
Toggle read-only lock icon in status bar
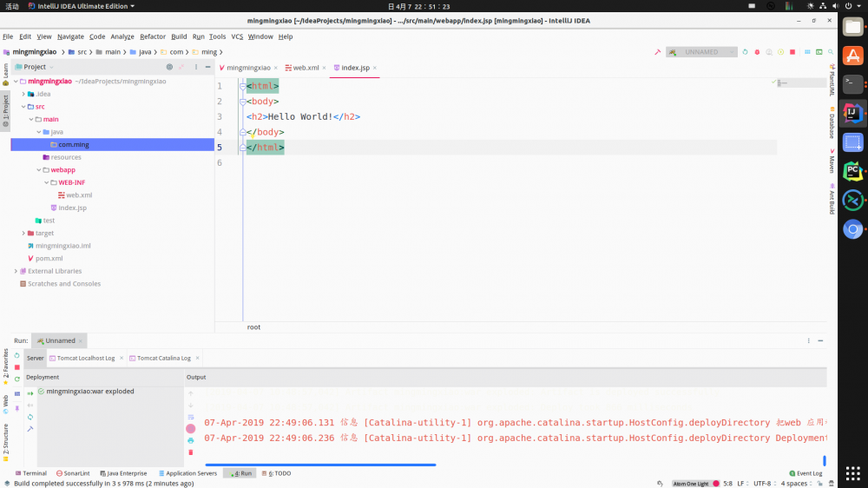point(820,484)
